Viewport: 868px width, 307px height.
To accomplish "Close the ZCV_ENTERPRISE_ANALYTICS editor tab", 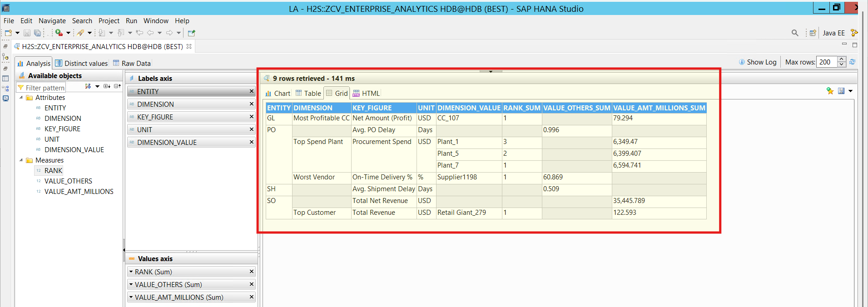I will tap(189, 46).
